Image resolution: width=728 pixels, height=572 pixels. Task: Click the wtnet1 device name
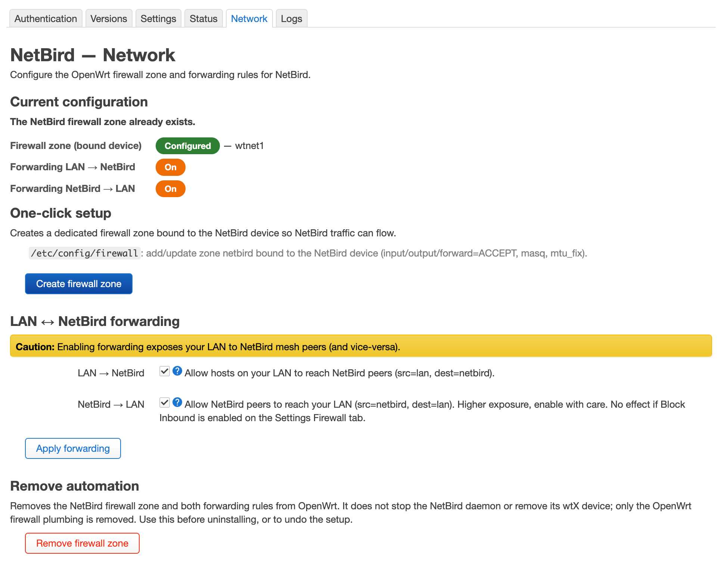[x=249, y=146]
